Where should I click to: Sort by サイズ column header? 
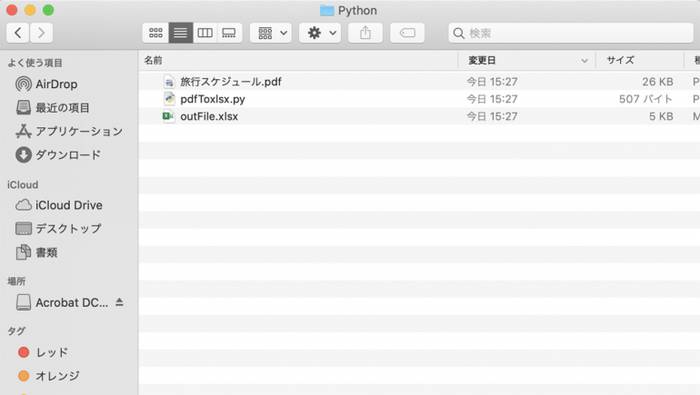click(x=620, y=60)
